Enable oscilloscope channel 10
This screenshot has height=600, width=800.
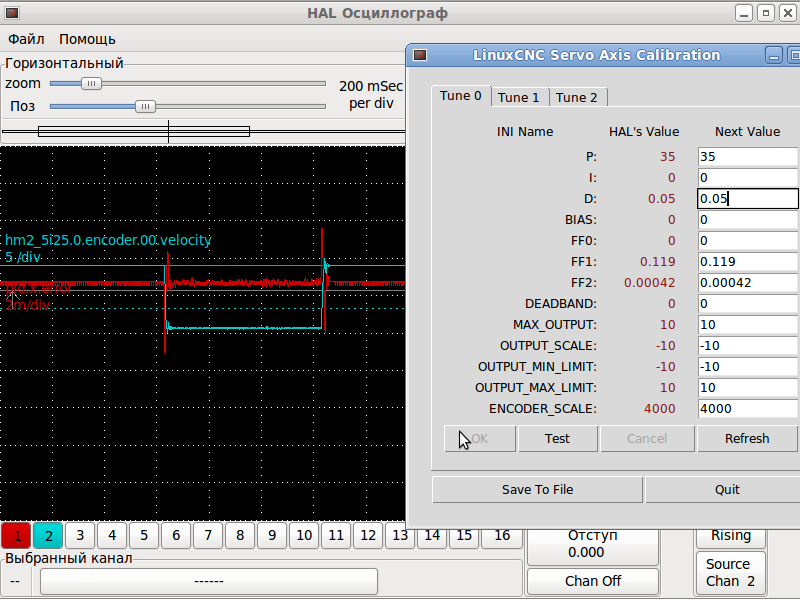point(304,536)
